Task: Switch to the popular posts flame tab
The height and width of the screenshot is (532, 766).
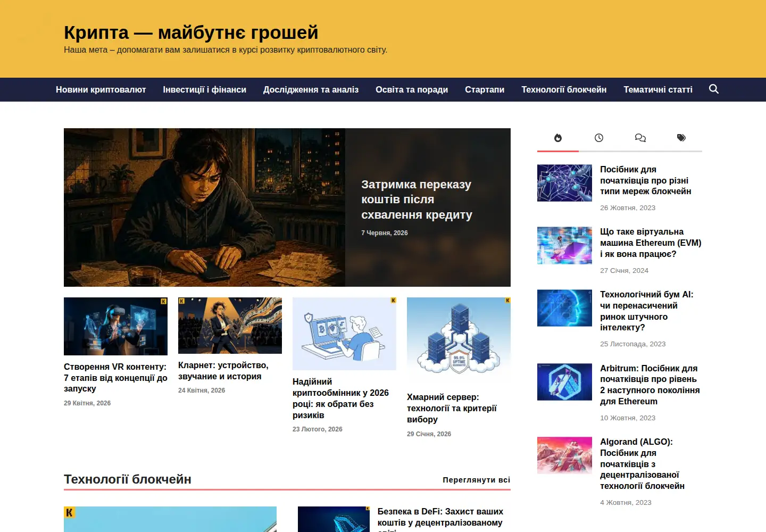Action: 558,138
